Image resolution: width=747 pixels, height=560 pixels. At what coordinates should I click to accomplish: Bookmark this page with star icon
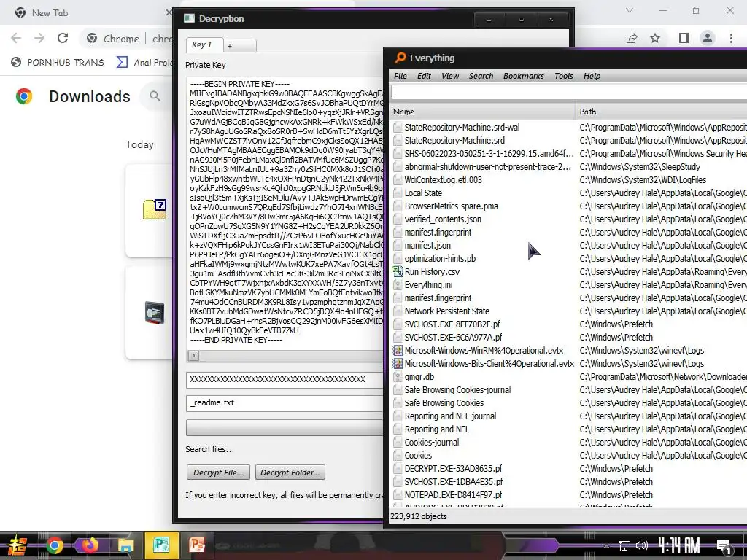pos(655,38)
